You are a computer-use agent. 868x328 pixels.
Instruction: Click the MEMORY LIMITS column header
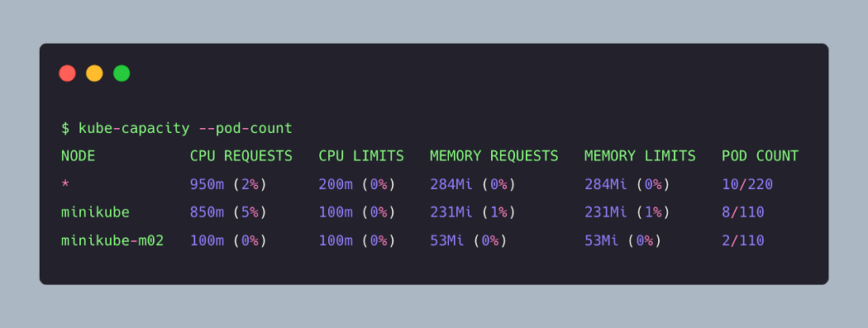(640, 156)
